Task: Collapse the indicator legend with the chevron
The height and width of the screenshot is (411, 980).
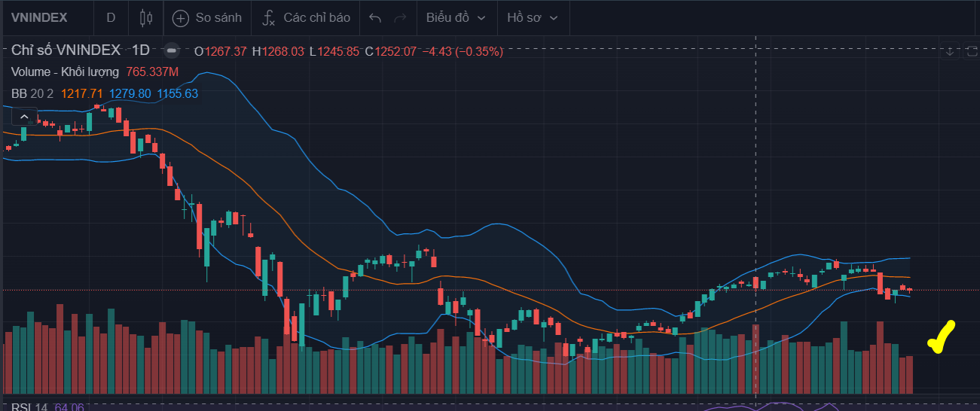Action: [x=24, y=117]
